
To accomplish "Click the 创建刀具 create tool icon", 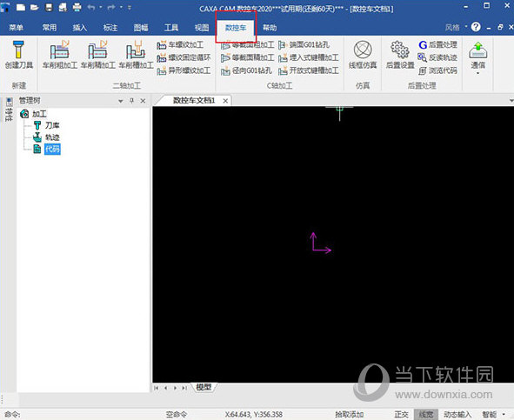I will (x=18, y=55).
